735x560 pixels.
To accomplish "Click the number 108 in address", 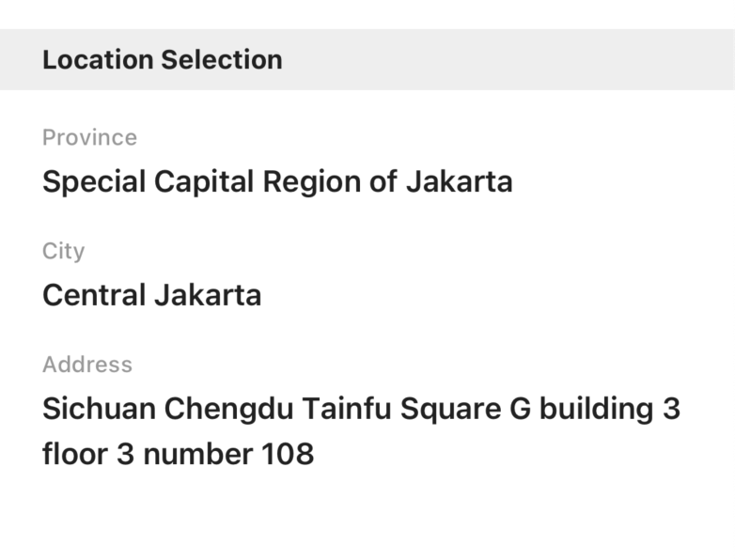I will pos(288,454).
